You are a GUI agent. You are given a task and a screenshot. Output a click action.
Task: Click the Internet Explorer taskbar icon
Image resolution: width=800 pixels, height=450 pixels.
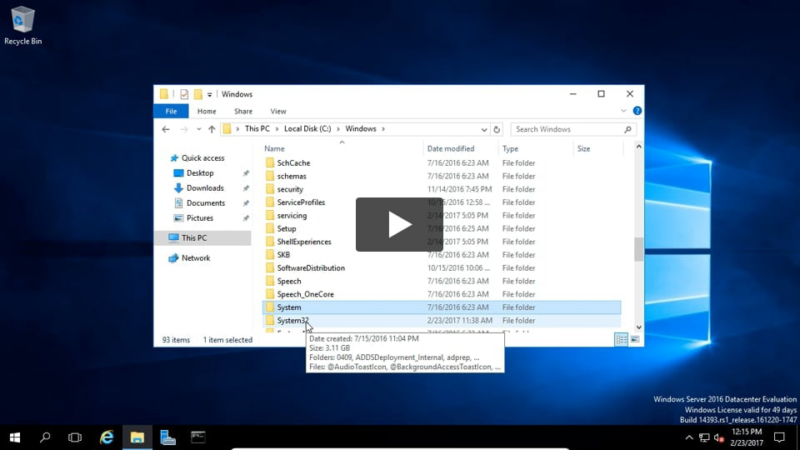(x=106, y=437)
